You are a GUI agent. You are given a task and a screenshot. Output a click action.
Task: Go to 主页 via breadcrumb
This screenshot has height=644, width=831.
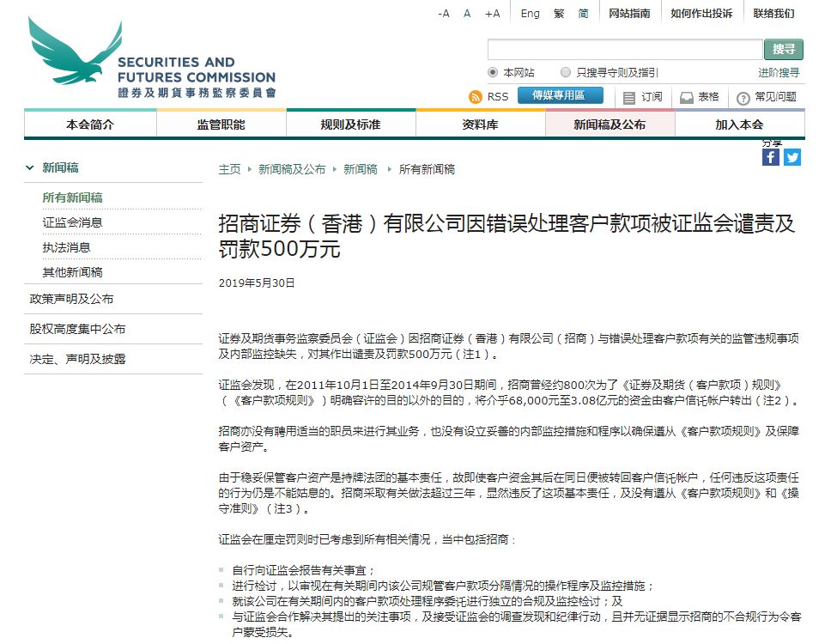(x=229, y=170)
